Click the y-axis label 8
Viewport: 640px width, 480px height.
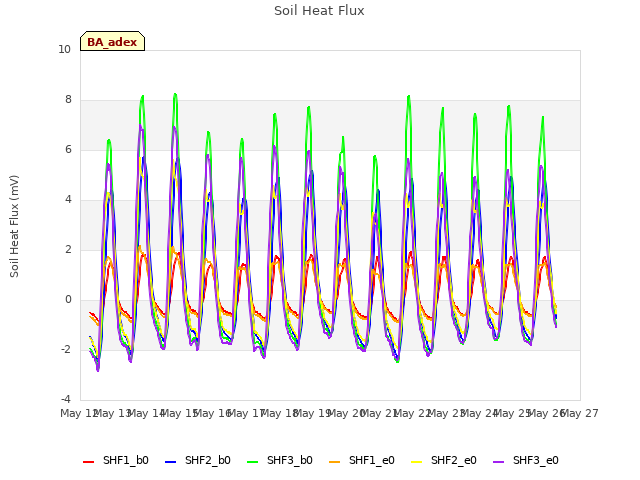point(68,100)
